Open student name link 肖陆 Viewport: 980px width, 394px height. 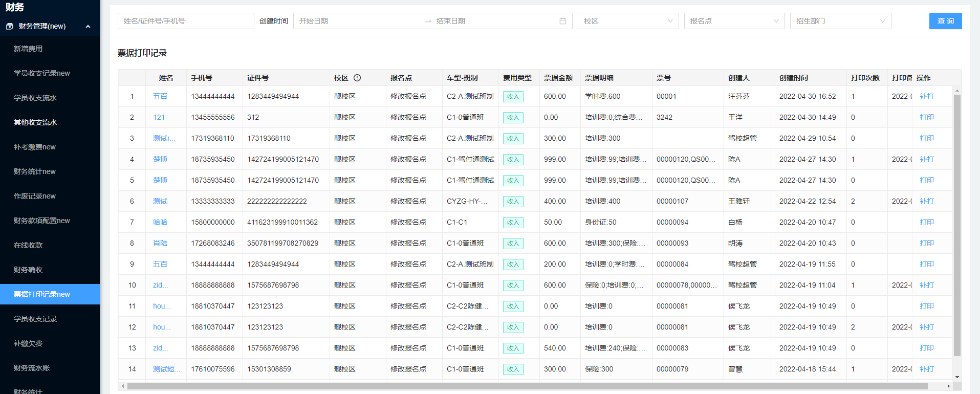pos(160,243)
